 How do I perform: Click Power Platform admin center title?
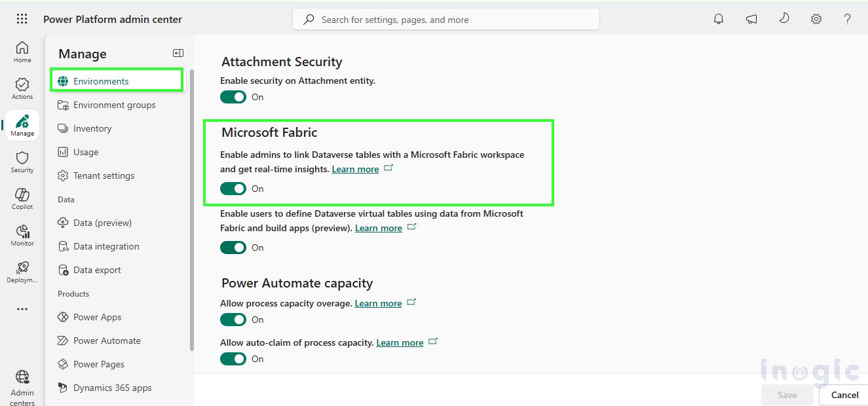point(113,19)
